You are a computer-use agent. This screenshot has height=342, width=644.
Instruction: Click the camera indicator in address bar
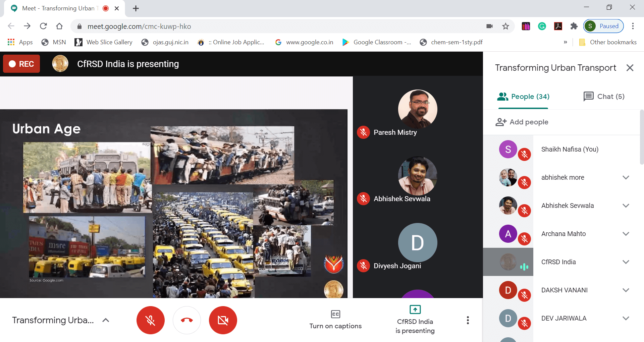489,26
